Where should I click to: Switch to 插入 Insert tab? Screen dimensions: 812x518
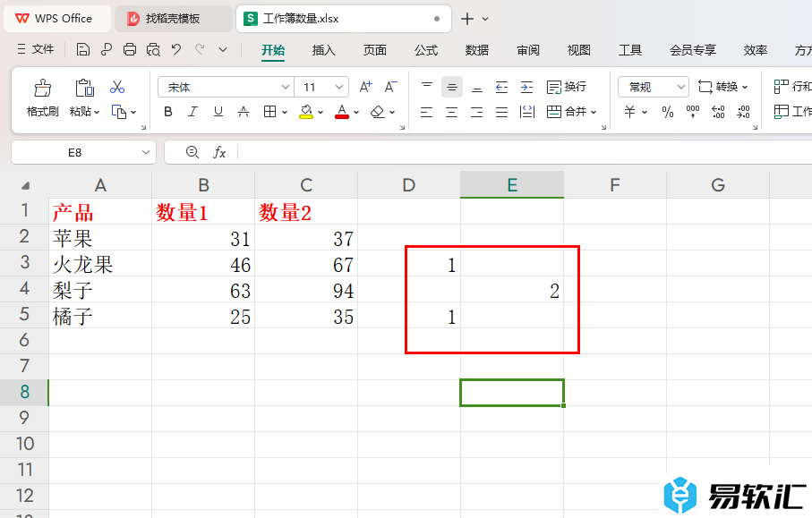click(x=324, y=50)
